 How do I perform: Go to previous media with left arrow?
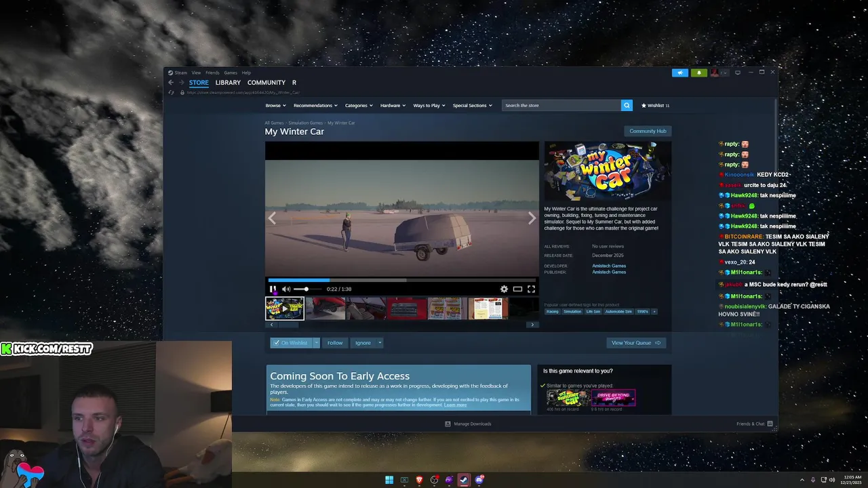tap(272, 218)
